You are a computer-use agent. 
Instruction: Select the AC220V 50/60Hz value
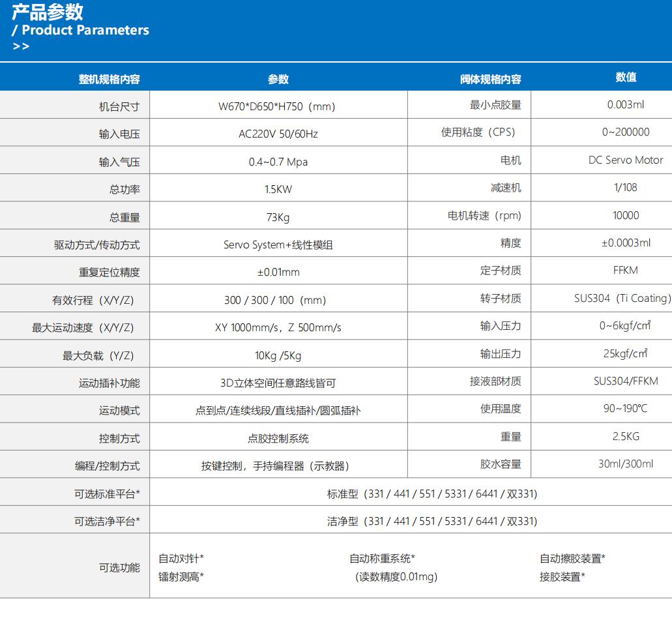click(x=278, y=134)
